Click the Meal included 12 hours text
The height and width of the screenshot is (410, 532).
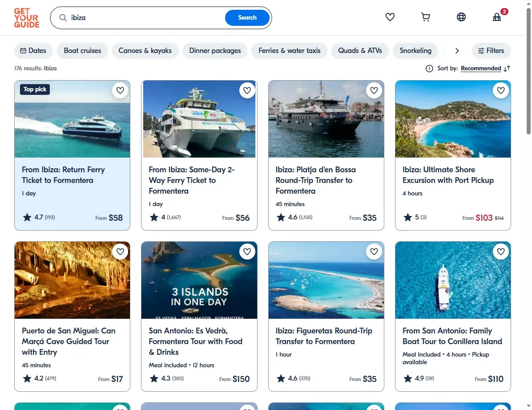pos(181,365)
